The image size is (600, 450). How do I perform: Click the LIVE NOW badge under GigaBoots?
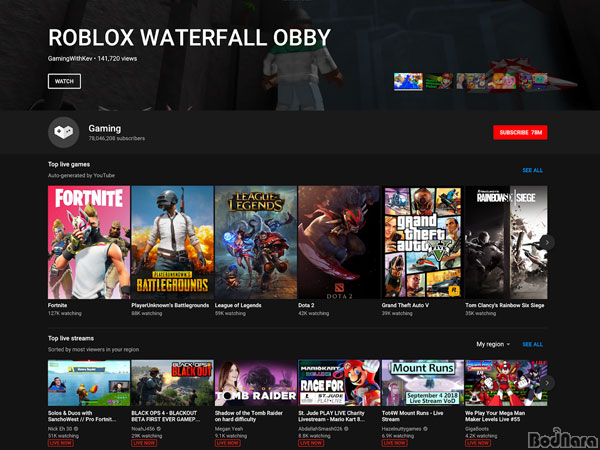(x=478, y=443)
